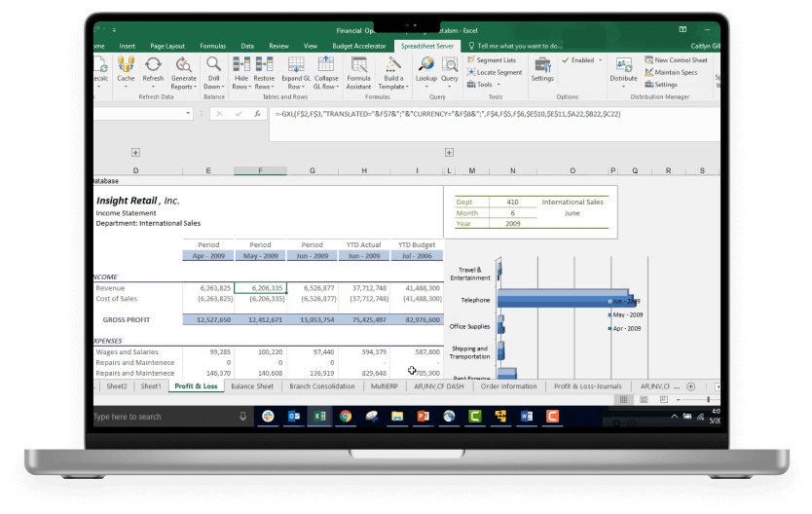Click the Insert Function fx icon

[257, 114]
